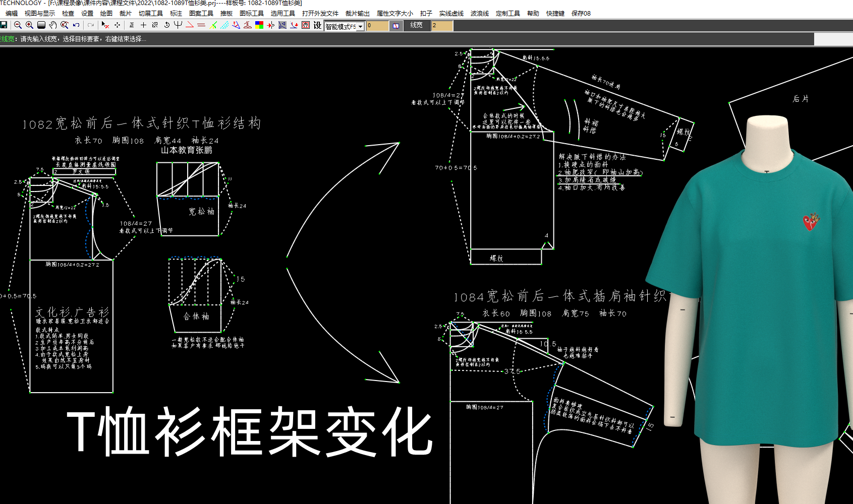Click the 快捷键 menu item
This screenshot has width=853, height=504.
tap(554, 14)
